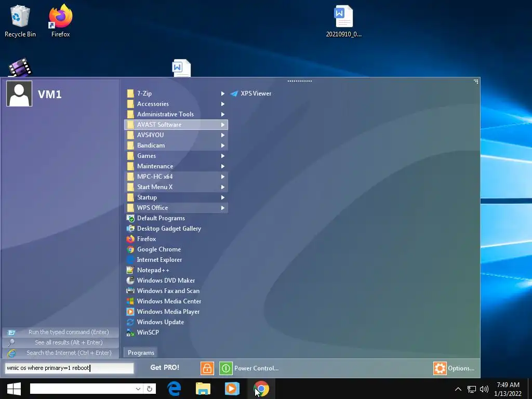
Task: Click the VM1 user avatar picture
Action: [x=19, y=94]
